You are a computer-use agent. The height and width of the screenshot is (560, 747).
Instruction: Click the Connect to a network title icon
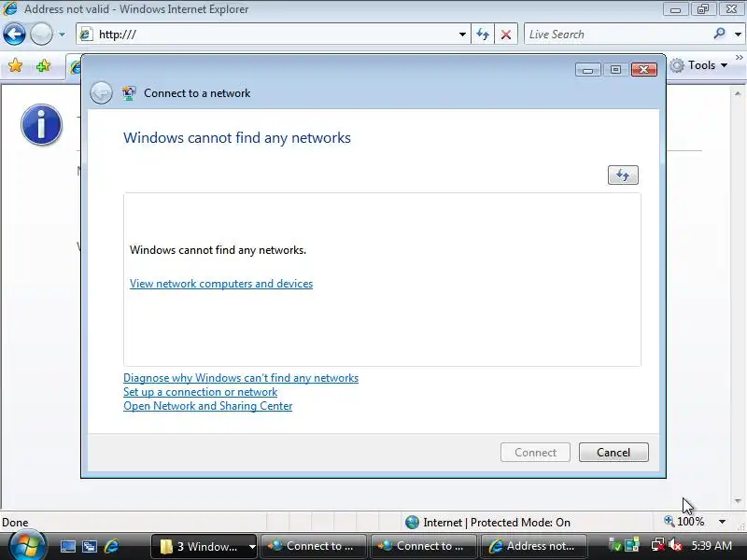(129, 92)
